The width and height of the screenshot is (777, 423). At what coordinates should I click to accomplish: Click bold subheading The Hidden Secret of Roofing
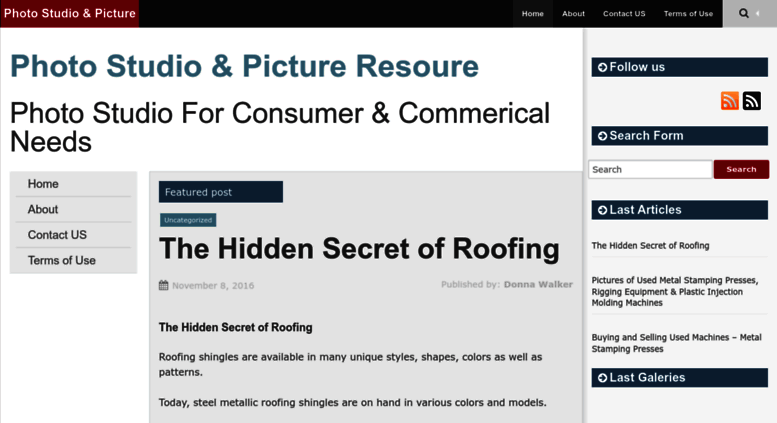tap(235, 327)
